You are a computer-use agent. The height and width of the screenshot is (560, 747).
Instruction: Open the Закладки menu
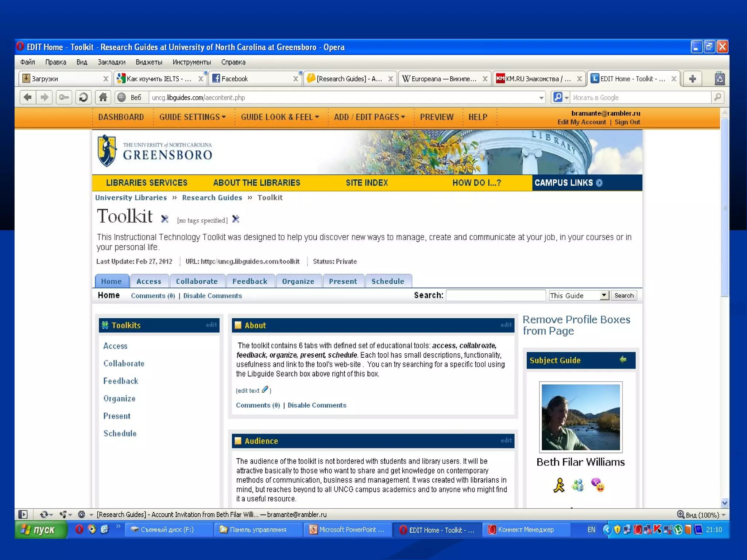click(x=111, y=62)
